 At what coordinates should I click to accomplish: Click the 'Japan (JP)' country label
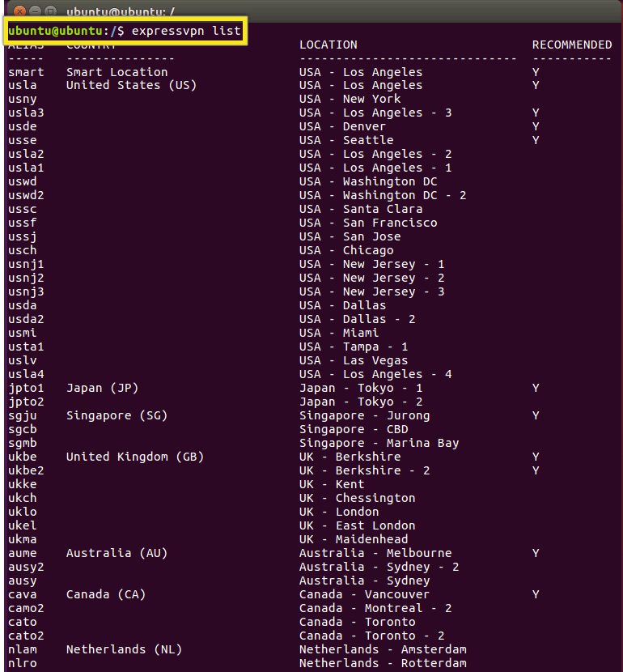pyautogui.click(x=102, y=389)
